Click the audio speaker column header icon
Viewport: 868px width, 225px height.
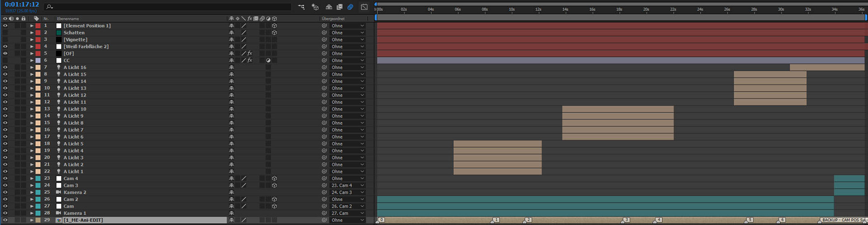tap(11, 19)
